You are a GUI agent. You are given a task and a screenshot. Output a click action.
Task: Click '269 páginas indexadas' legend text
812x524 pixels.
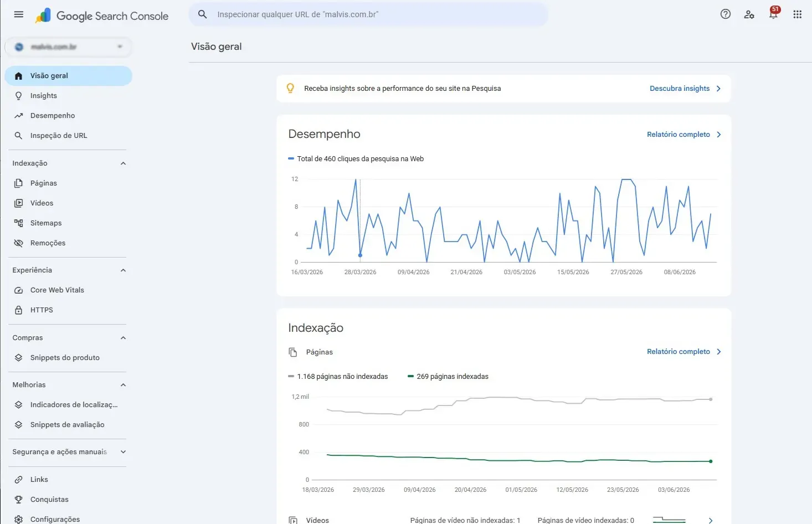pos(453,377)
